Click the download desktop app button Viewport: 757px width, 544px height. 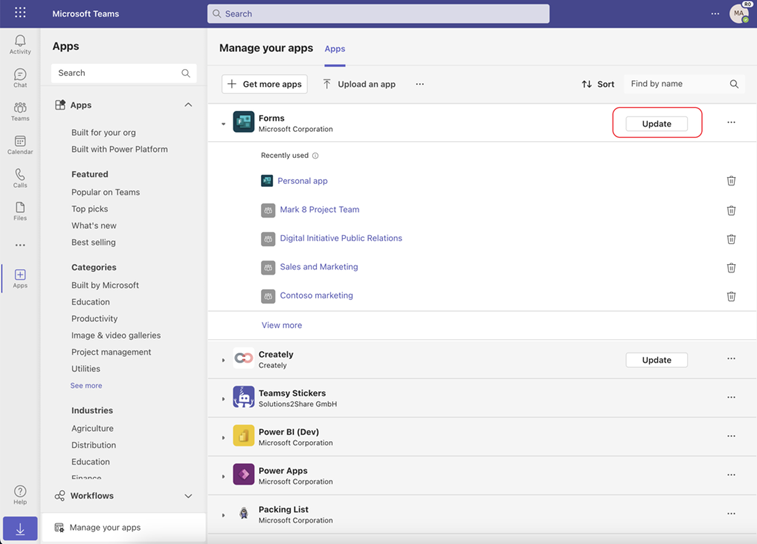(20, 529)
